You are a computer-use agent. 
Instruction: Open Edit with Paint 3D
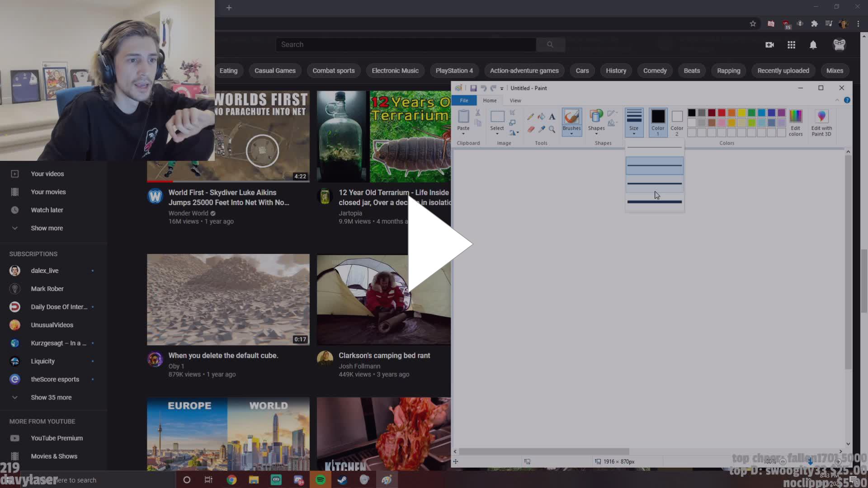821,122
